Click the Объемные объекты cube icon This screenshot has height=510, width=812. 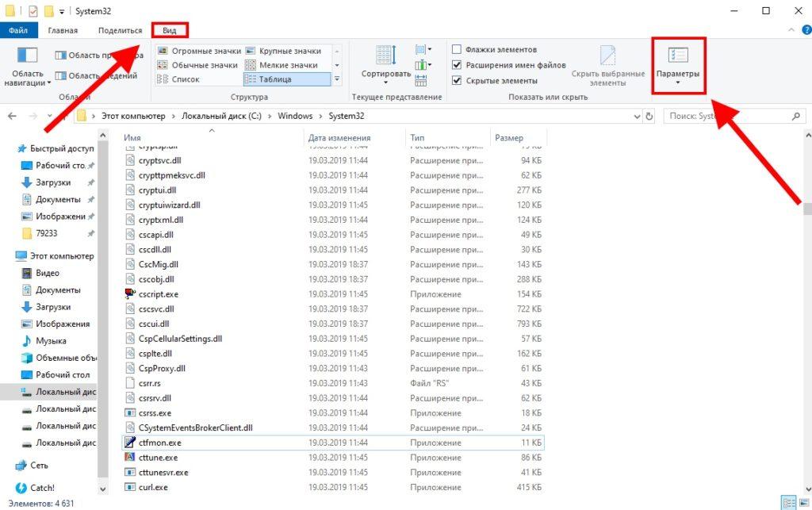pos(27,358)
